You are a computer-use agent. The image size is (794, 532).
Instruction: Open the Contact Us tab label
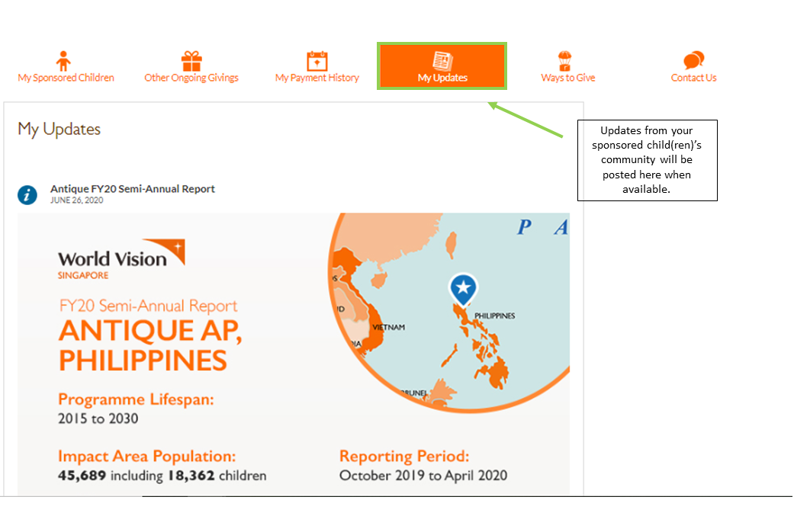pyautogui.click(x=694, y=78)
